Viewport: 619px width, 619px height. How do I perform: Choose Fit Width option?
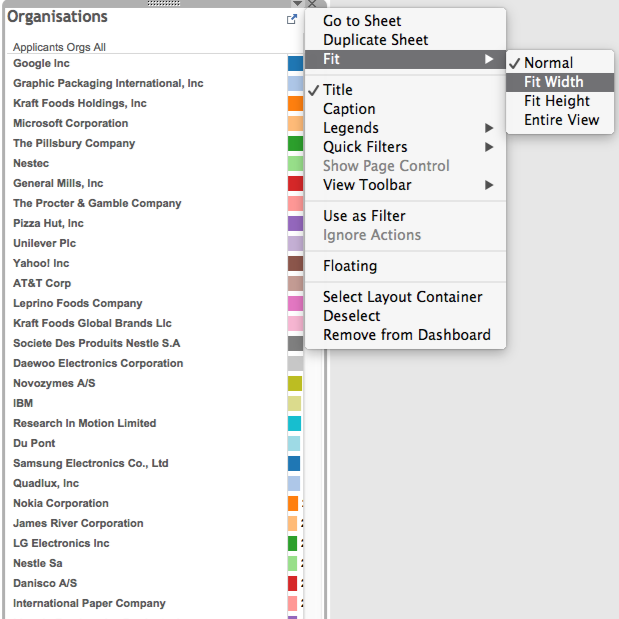click(x=560, y=82)
